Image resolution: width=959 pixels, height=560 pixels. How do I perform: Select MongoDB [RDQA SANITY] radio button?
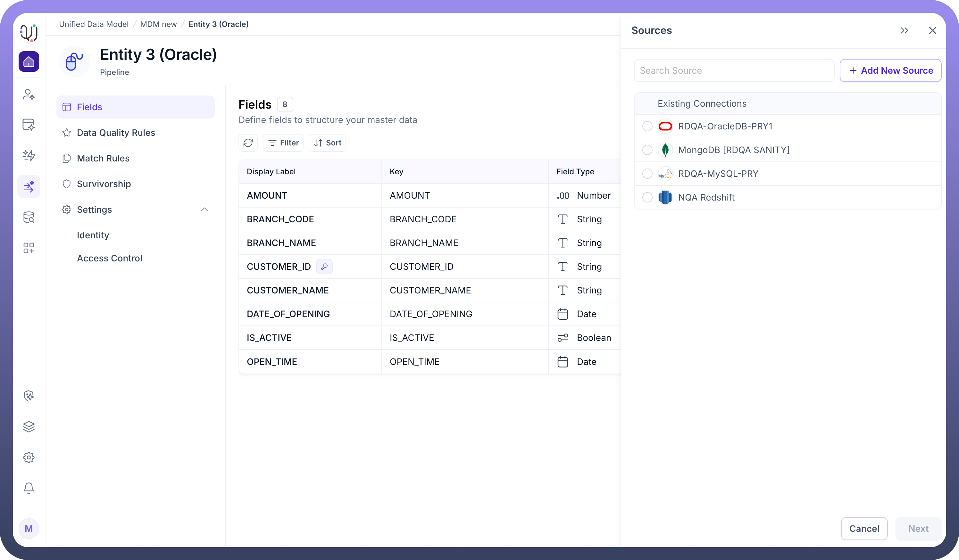(x=647, y=150)
